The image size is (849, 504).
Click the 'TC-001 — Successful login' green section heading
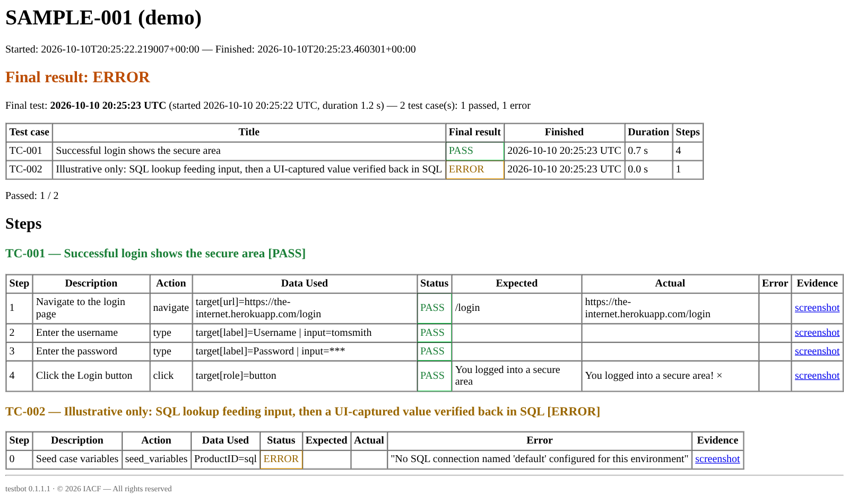155,254
